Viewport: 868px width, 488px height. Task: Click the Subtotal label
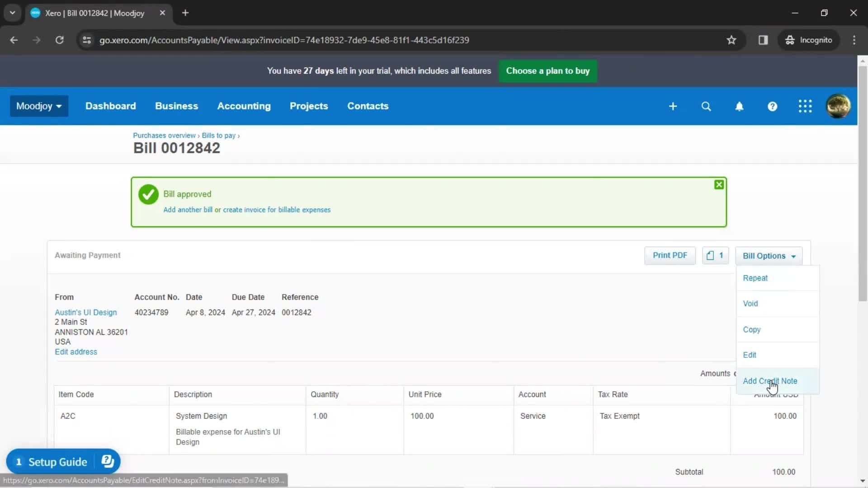[x=689, y=472]
